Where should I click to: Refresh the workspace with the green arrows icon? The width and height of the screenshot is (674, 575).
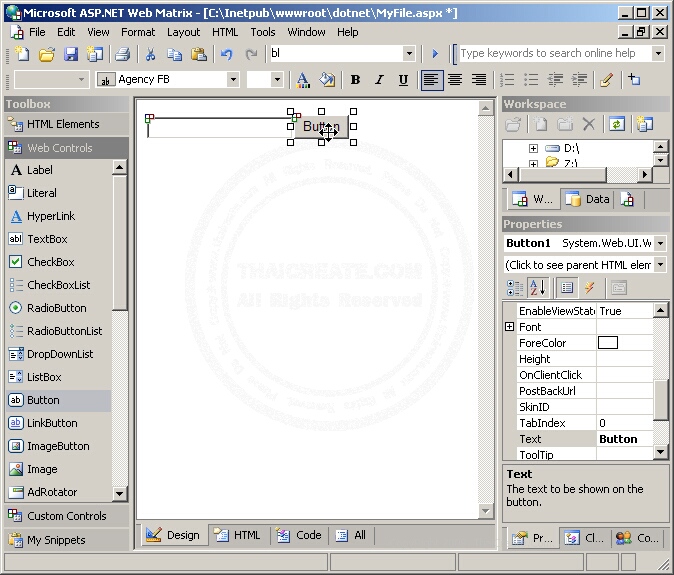tap(617, 125)
